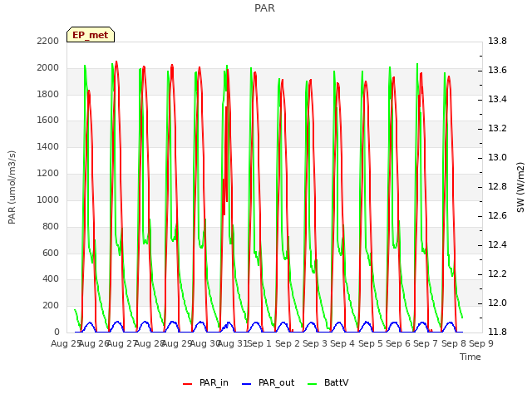The height and width of the screenshot is (399, 532).
Task: Click the SW (W/m2) right axis label
Action: pyautogui.click(x=520, y=187)
